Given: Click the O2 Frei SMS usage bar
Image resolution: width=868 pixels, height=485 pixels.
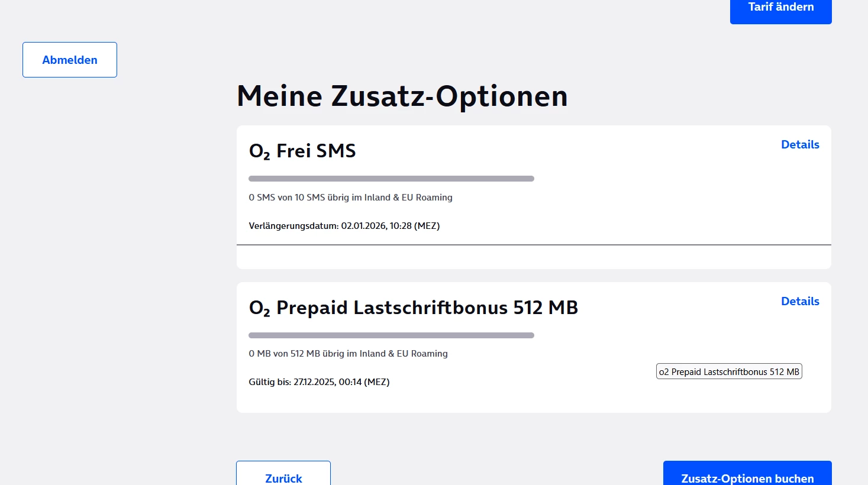Looking at the screenshot, I should [x=391, y=179].
